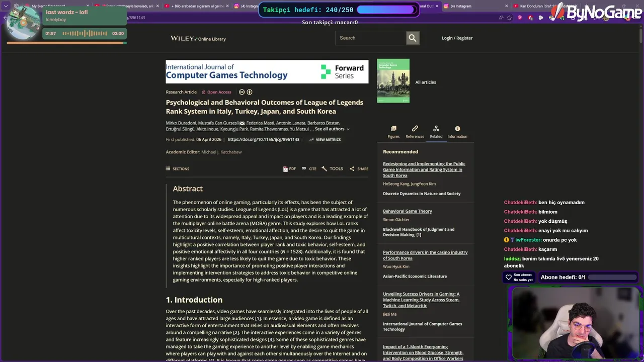Open Performance drivers in the casino industry
Viewport: 644px width, 362px height.
pyautogui.click(x=425, y=255)
